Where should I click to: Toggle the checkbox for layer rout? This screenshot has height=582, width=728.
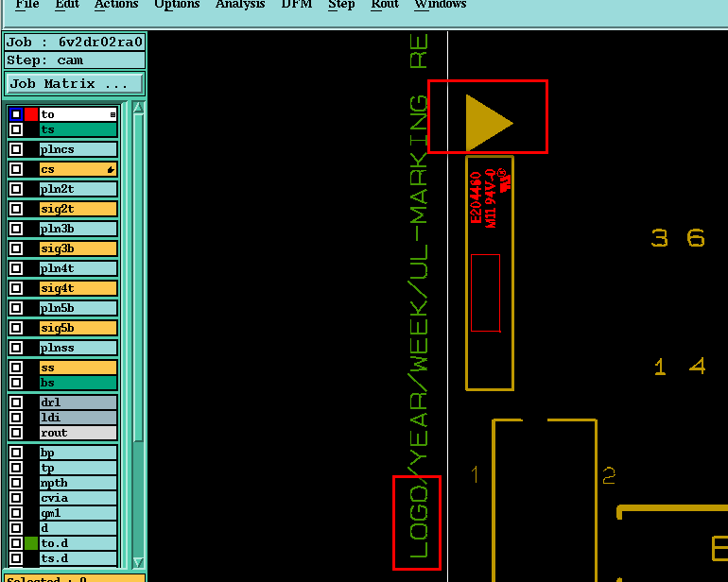(16, 433)
